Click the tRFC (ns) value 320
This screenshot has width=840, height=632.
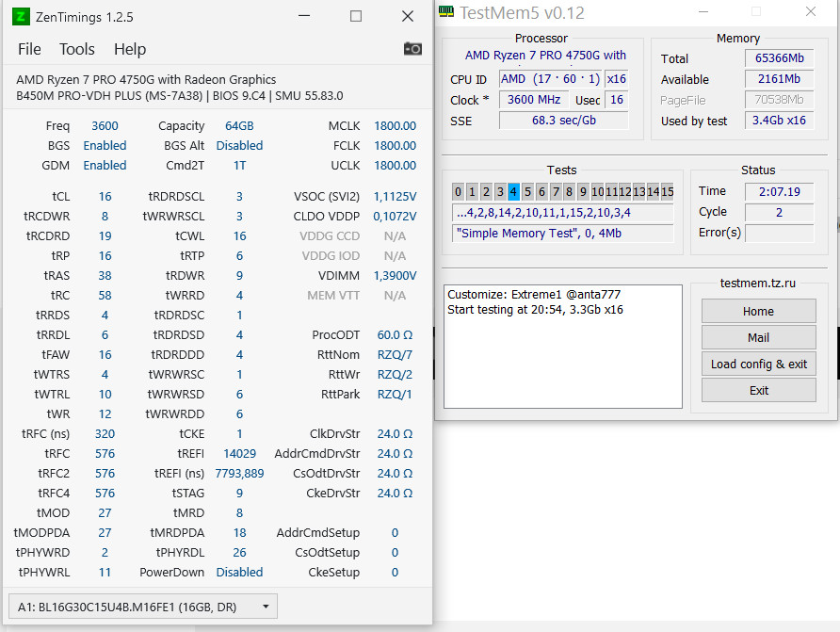tap(105, 434)
